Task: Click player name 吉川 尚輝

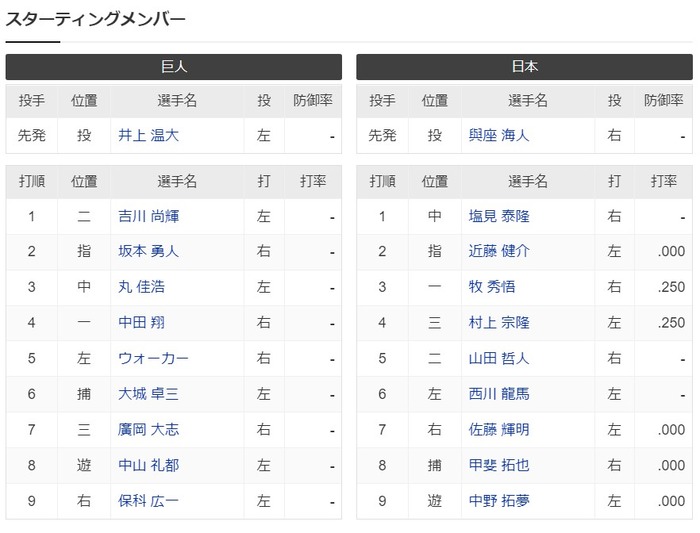Action: [x=148, y=217]
